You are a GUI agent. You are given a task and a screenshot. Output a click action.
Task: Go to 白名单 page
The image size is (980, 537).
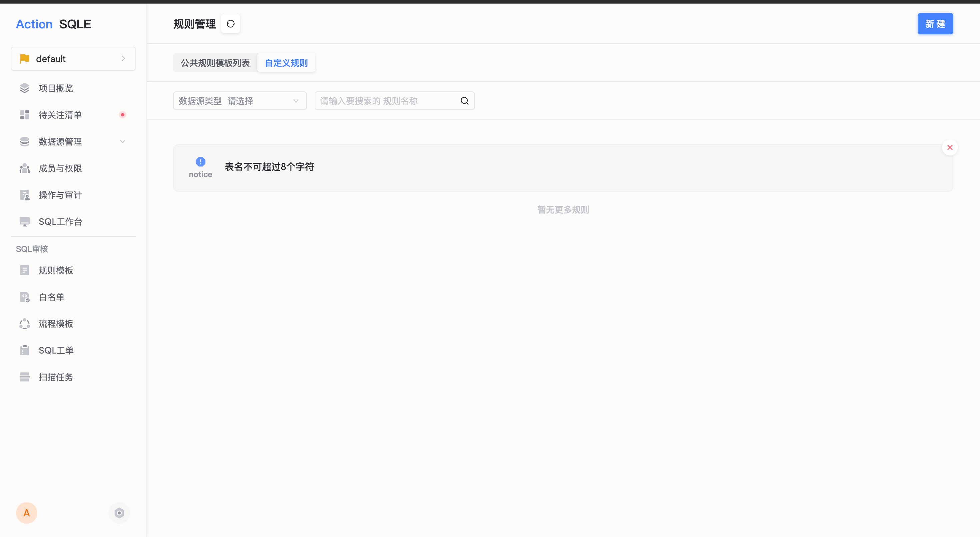pyautogui.click(x=73, y=297)
